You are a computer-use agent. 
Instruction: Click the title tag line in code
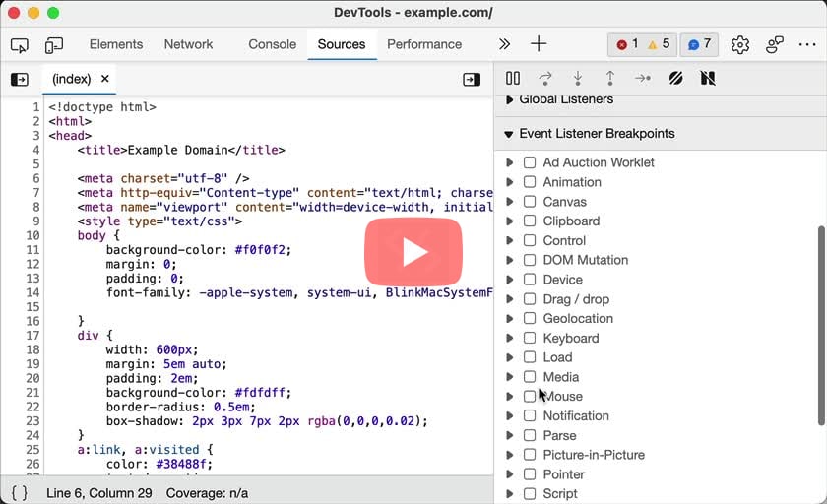[181, 151]
